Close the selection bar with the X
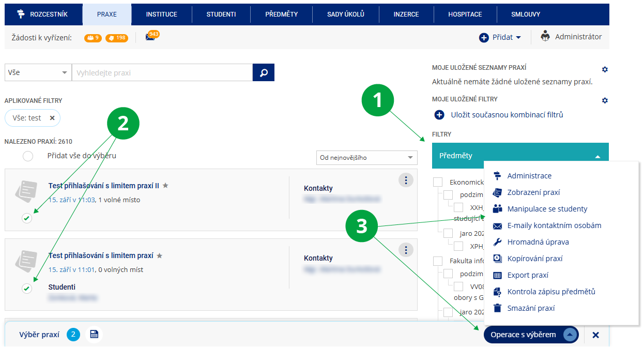 (595, 335)
